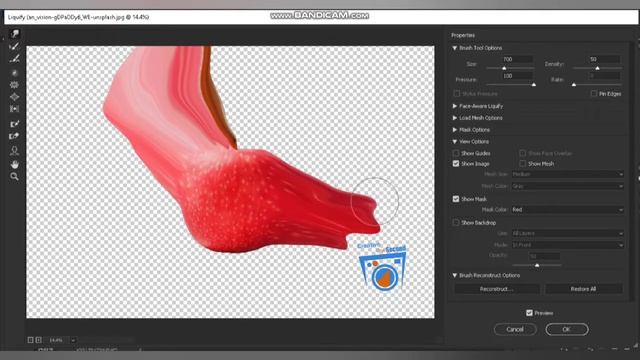The width and height of the screenshot is (640, 360).
Task: Select the Twirl Clockwise tool
Action: [x=14, y=73]
